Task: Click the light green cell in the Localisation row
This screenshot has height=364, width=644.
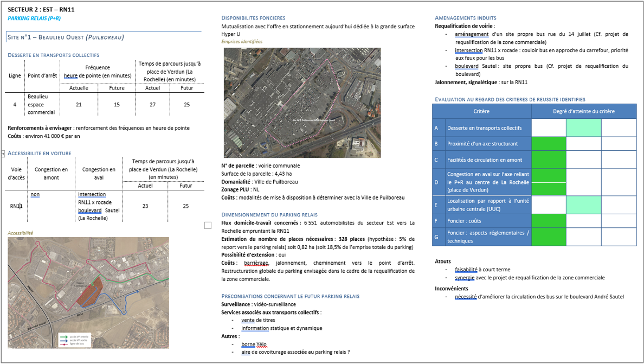Action: click(583, 205)
